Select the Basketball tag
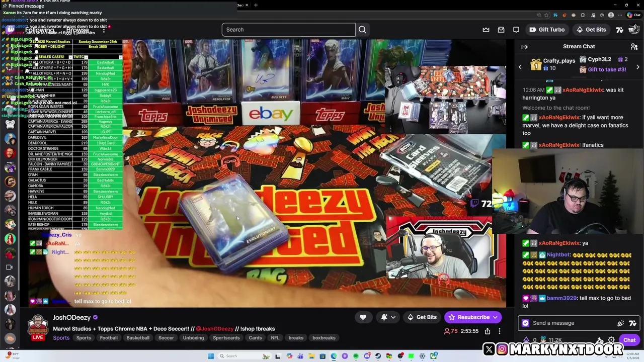The image size is (644, 362). [138, 338]
